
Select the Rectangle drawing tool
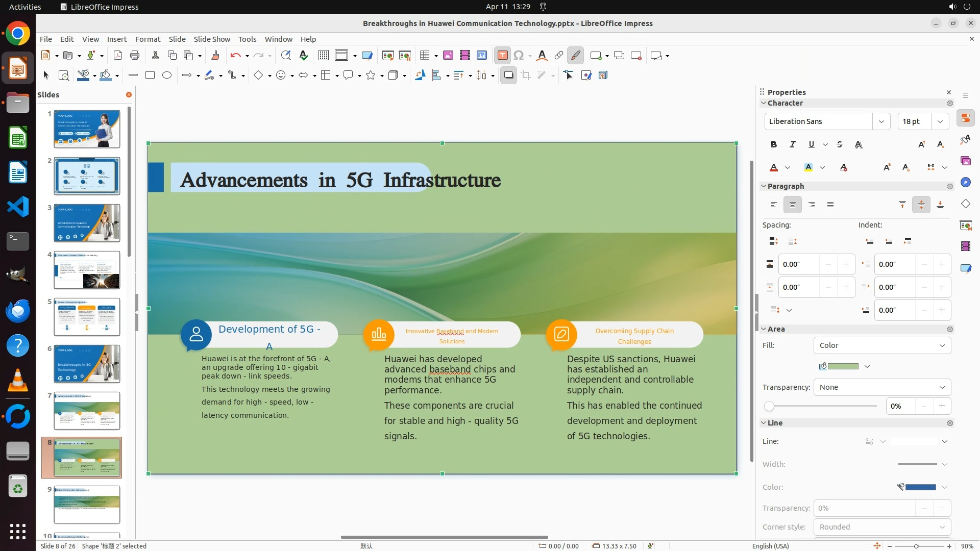tap(150, 76)
